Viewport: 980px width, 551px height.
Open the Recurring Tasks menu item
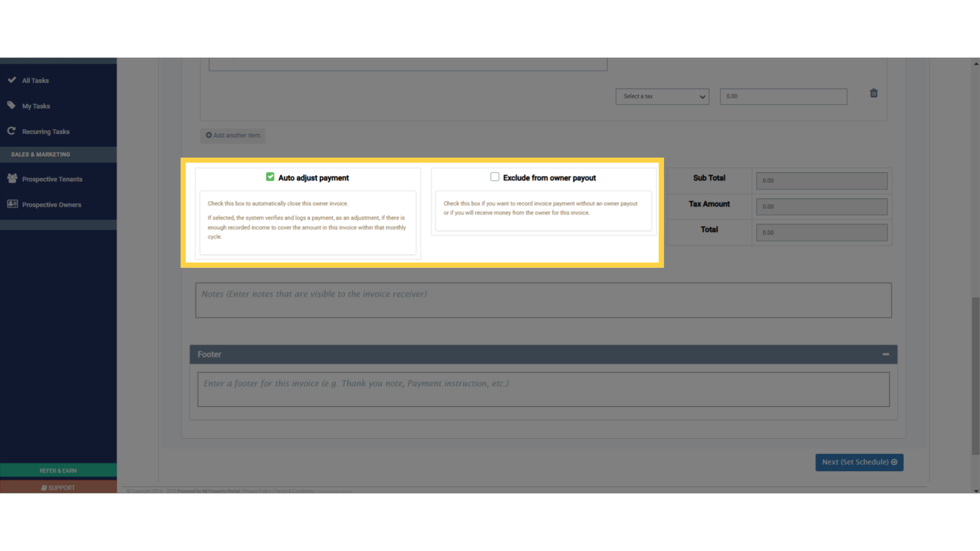pyautogui.click(x=45, y=132)
